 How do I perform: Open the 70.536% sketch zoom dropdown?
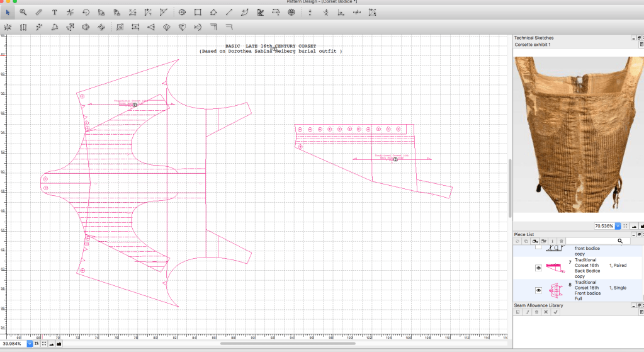tap(618, 226)
